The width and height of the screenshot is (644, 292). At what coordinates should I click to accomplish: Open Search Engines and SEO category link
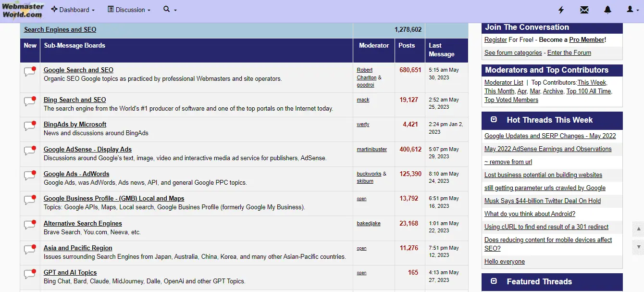coord(60,30)
